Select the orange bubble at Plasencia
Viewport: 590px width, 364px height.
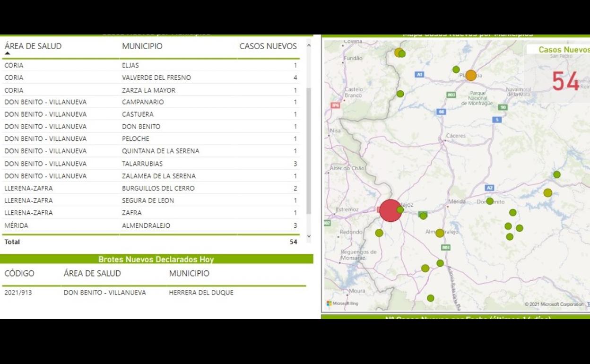pos(471,76)
